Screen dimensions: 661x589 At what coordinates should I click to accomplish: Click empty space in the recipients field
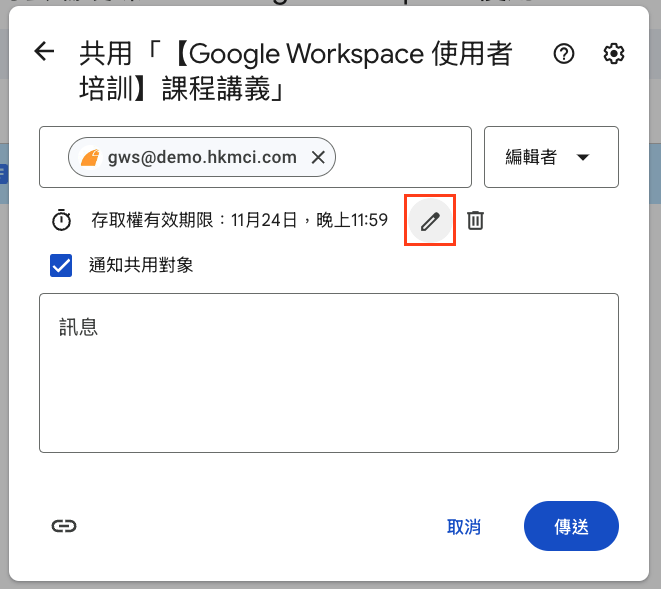(x=403, y=157)
